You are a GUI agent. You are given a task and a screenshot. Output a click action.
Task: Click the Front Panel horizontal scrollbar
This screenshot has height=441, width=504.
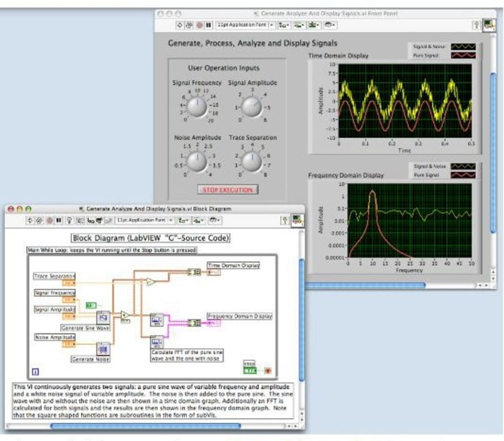click(x=365, y=285)
